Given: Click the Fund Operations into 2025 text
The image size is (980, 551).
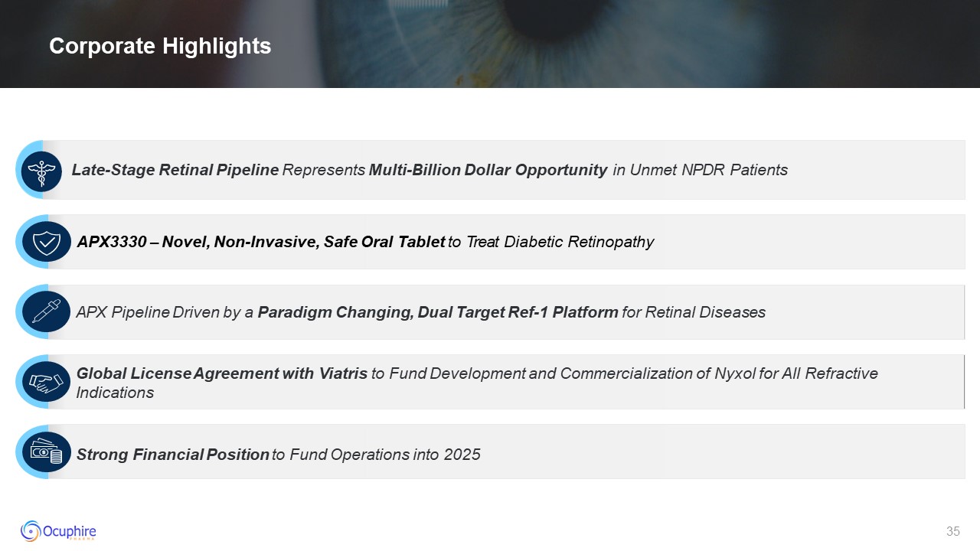Looking at the screenshot, I should click(x=384, y=455).
